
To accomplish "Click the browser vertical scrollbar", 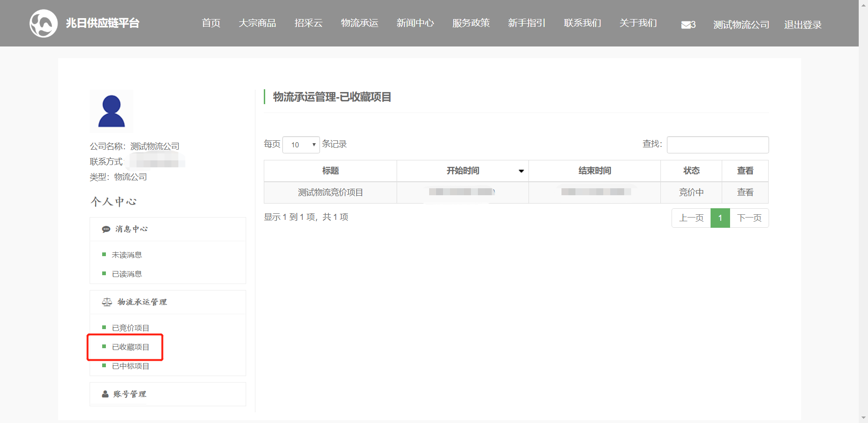I will click(863, 211).
